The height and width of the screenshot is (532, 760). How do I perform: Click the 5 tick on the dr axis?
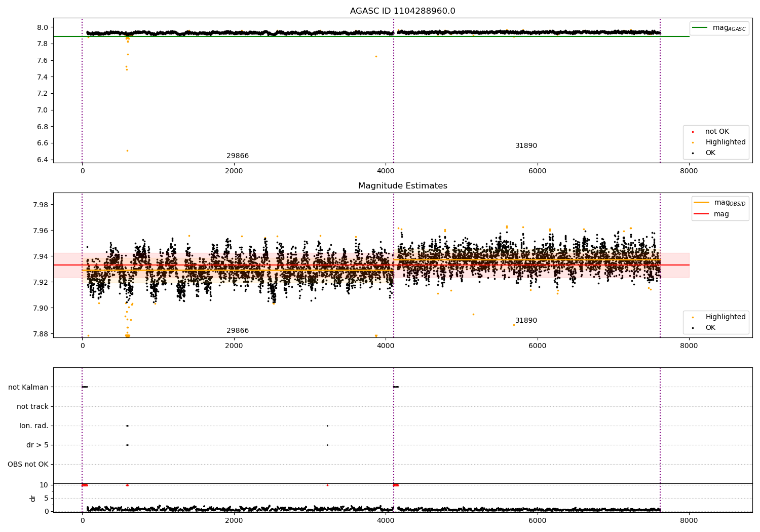tap(46, 499)
